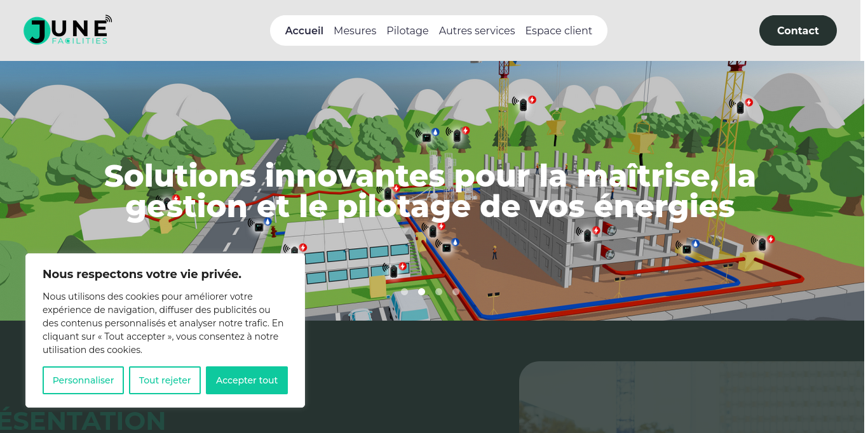Image resolution: width=868 pixels, height=433 pixels.
Task: Reject cookies with Tout rejeter
Action: tap(165, 380)
